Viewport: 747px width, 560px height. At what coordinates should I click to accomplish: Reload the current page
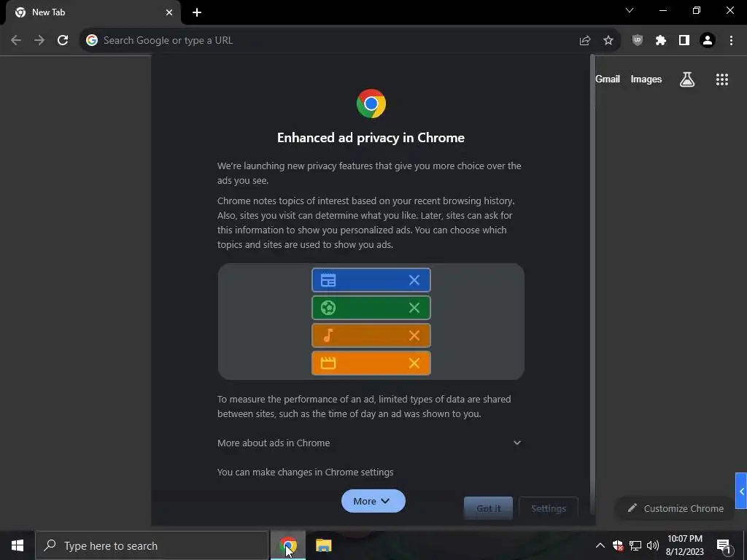[x=63, y=41]
